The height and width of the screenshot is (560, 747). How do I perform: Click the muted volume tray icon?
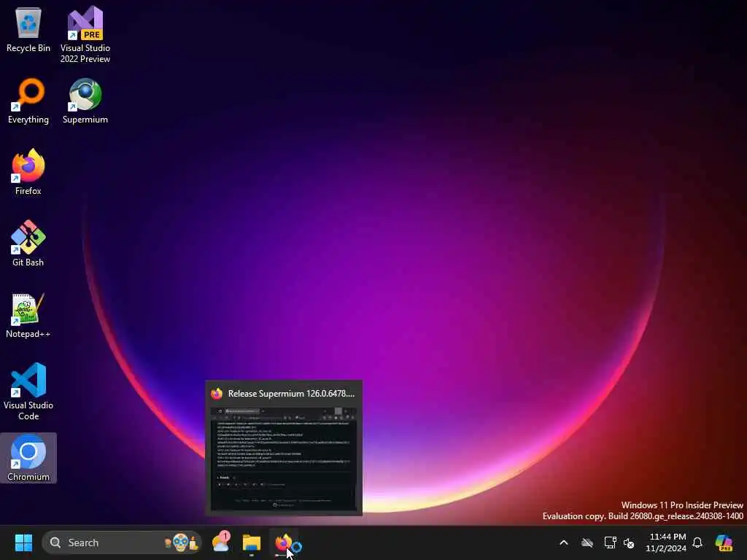[x=629, y=542]
